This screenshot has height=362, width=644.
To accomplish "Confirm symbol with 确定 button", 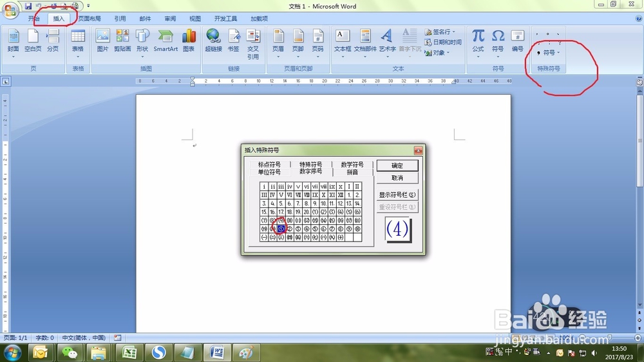I will tap(397, 166).
